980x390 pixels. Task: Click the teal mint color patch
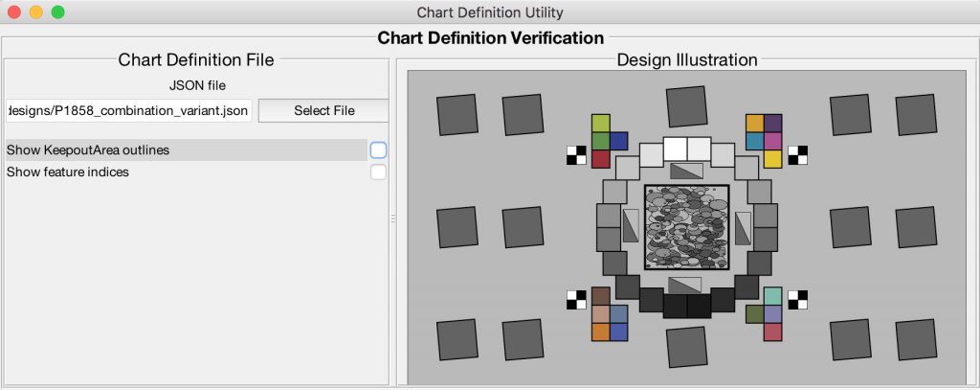773,297
